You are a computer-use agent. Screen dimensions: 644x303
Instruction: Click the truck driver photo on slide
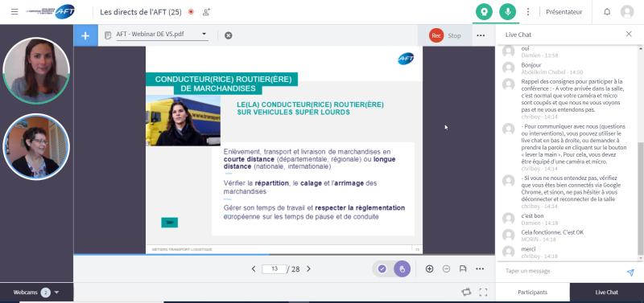click(x=184, y=121)
